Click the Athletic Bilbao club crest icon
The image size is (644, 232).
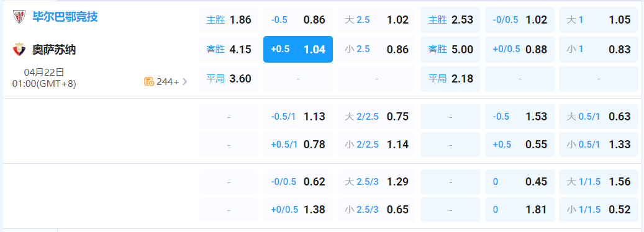tap(19, 17)
